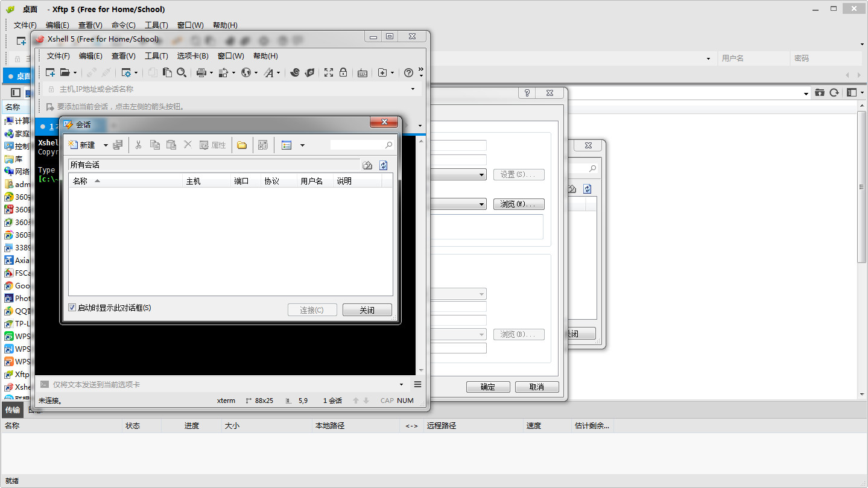This screenshot has width=868, height=488.
Task: Click Xshell compose bar hamburger menu icon
Action: click(417, 384)
